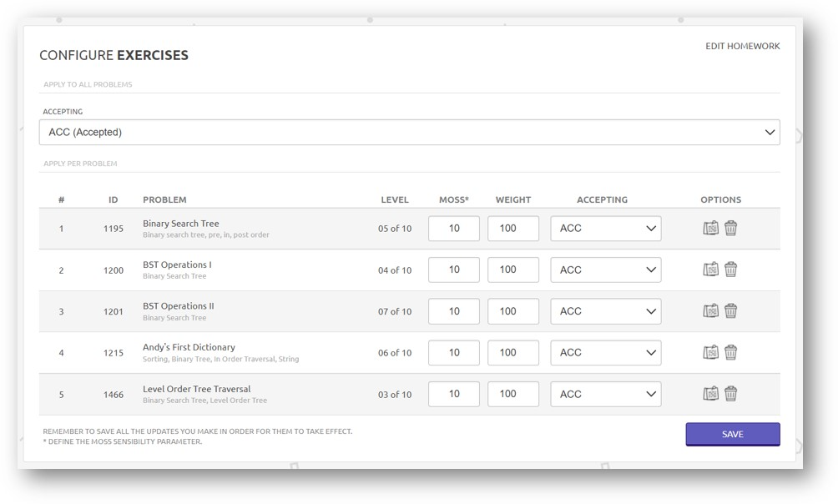Click the Edit Homework link

tap(742, 46)
